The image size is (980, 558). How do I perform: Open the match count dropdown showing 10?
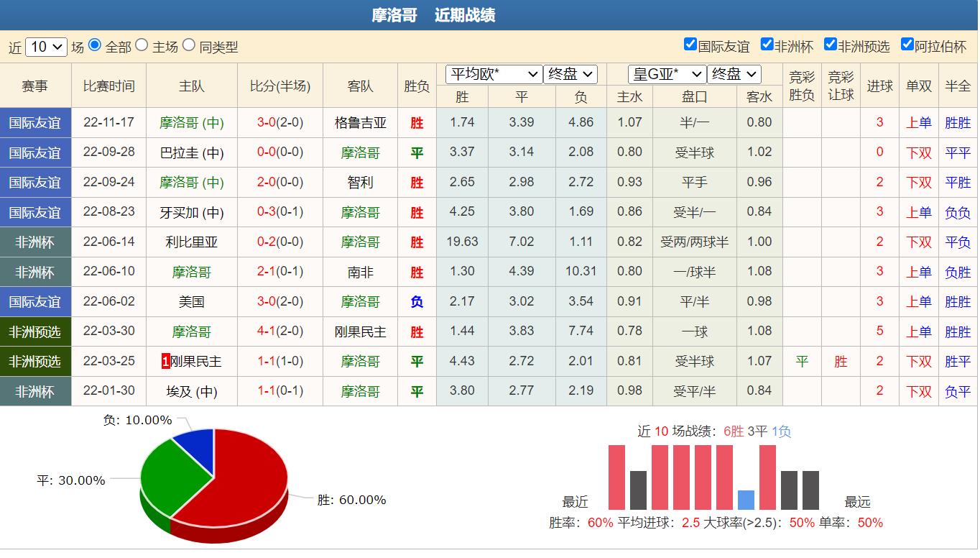pyautogui.click(x=46, y=47)
